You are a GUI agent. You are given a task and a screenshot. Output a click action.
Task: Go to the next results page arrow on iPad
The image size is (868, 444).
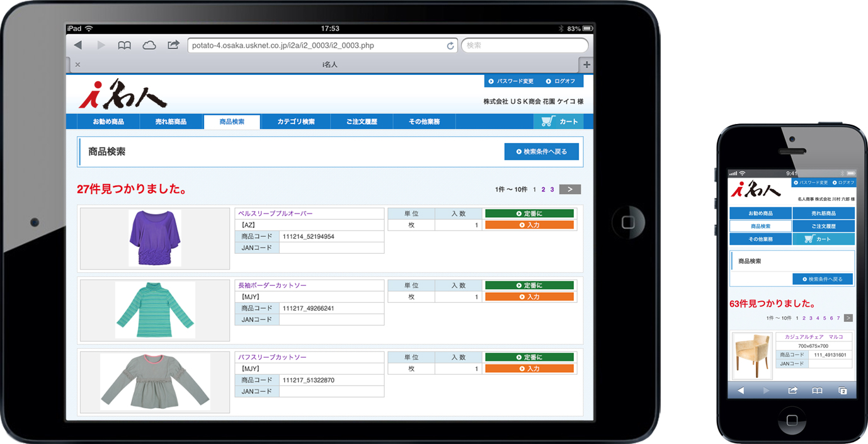[x=569, y=190]
